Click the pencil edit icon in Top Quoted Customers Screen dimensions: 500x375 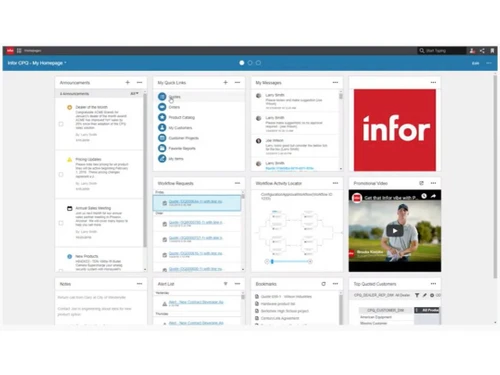tap(425, 295)
